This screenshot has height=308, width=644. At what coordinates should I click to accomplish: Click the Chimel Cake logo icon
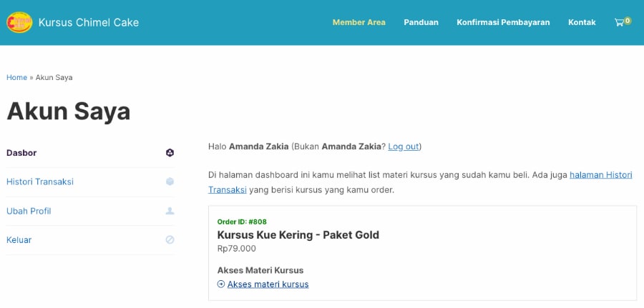coord(19,22)
